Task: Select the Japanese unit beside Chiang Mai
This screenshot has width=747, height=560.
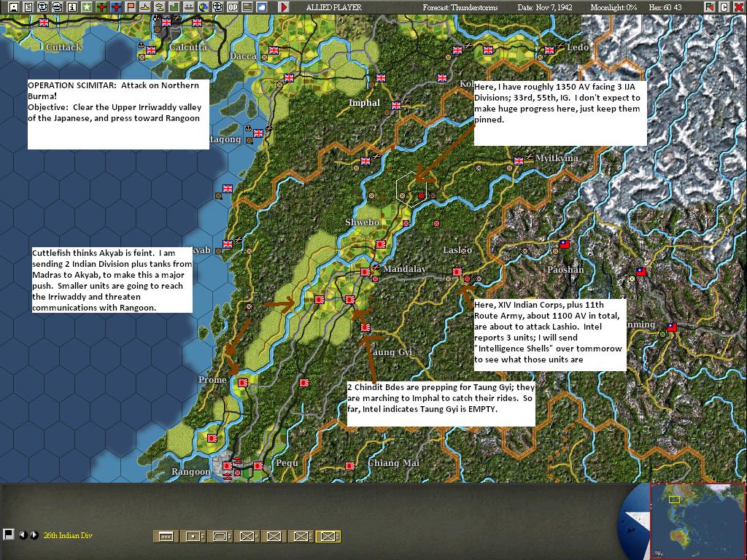Action: (x=350, y=466)
